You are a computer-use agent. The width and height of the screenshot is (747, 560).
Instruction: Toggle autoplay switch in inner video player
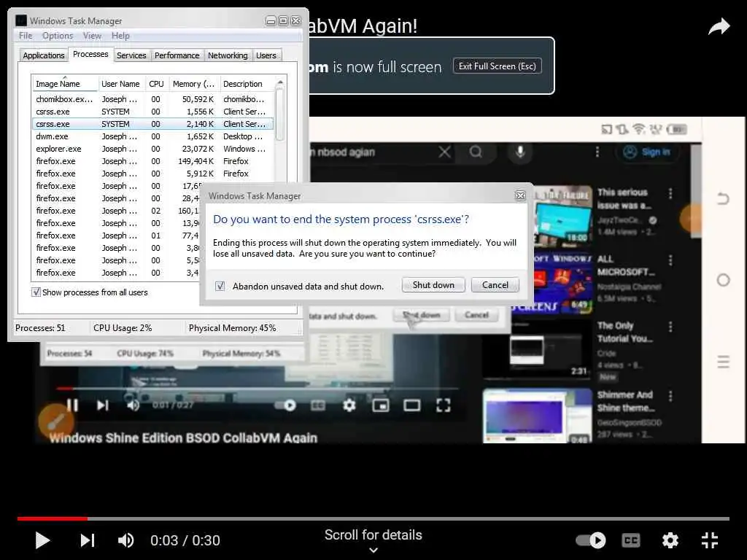click(x=286, y=405)
